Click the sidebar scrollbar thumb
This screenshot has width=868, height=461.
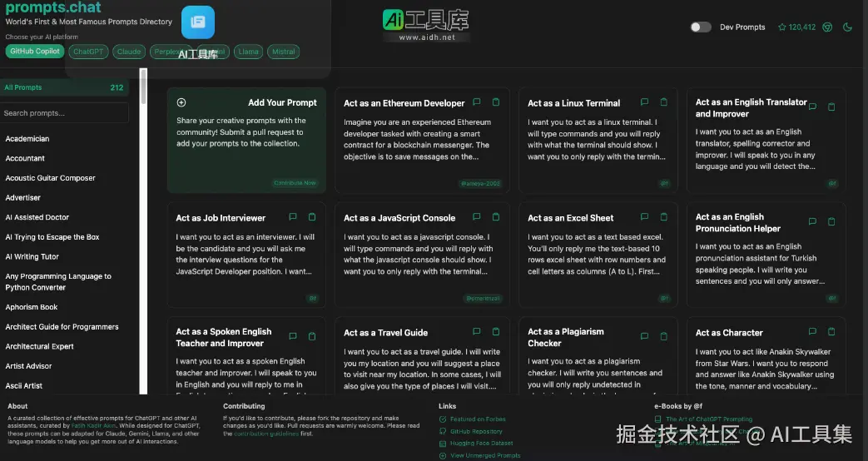tap(143, 87)
